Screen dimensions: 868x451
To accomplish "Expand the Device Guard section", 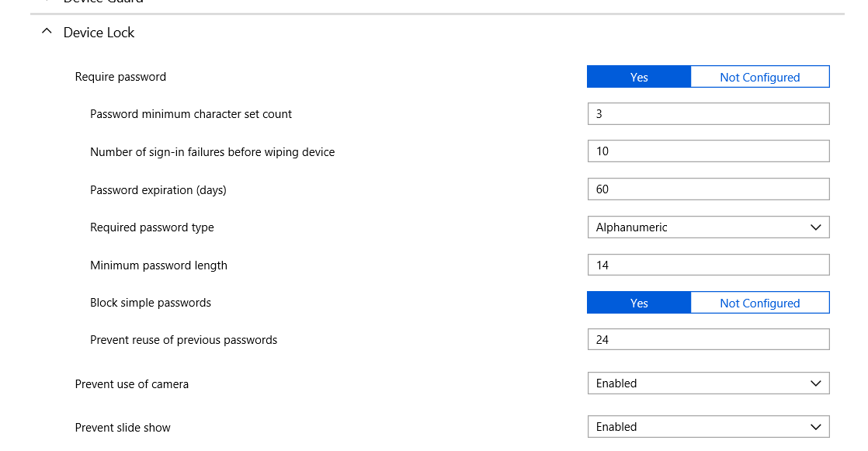I will [46, 2].
